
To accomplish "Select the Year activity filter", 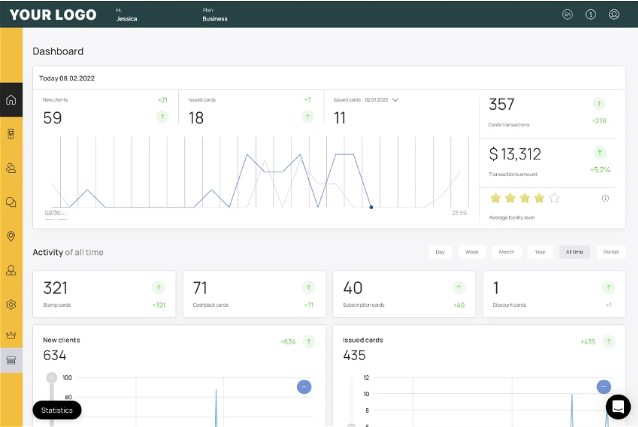I will pos(540,252).
